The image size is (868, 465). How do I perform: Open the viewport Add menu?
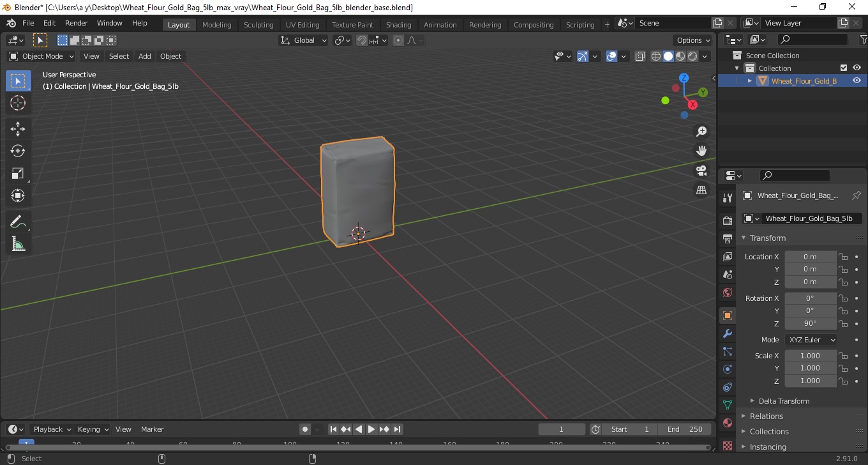coord(145,56)
